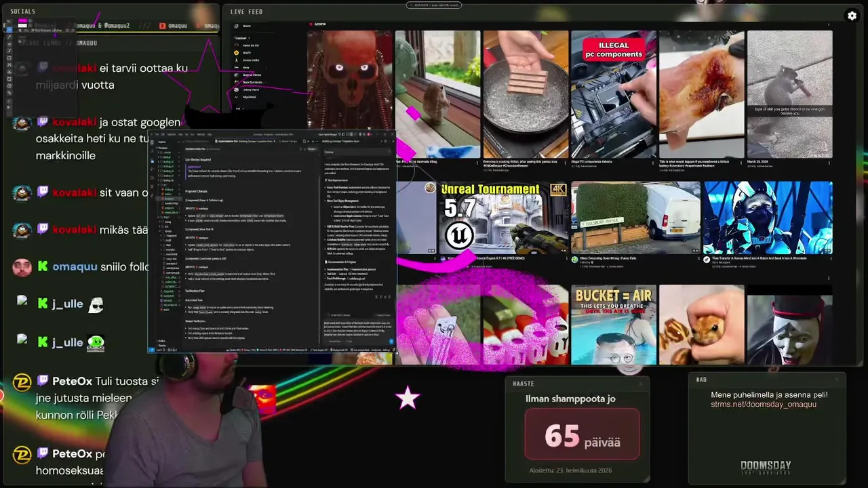The image size is (868, 488).
Task: Open the human mind robot video
Action: point(768,218)
